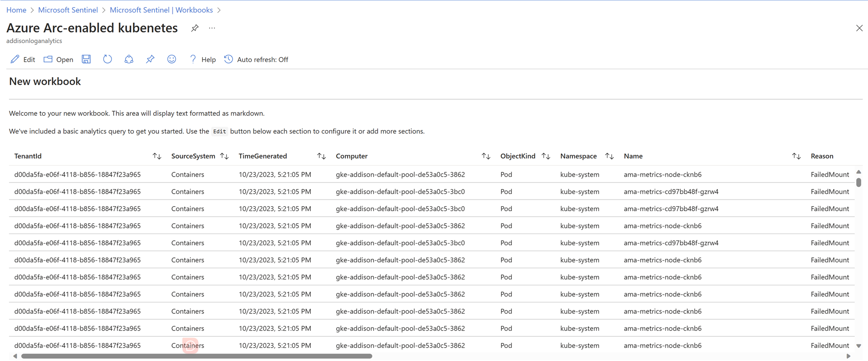
Task: Send feedback via the smiley face icon
Action: point(172,59)
